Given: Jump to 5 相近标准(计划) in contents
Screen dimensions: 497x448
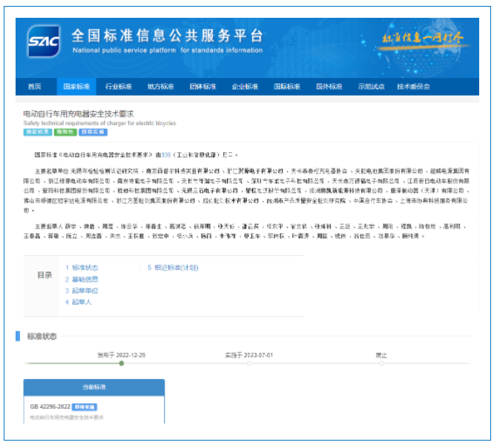Looking at the screenshot, I should pyautogui.click(x=173, y=268).
